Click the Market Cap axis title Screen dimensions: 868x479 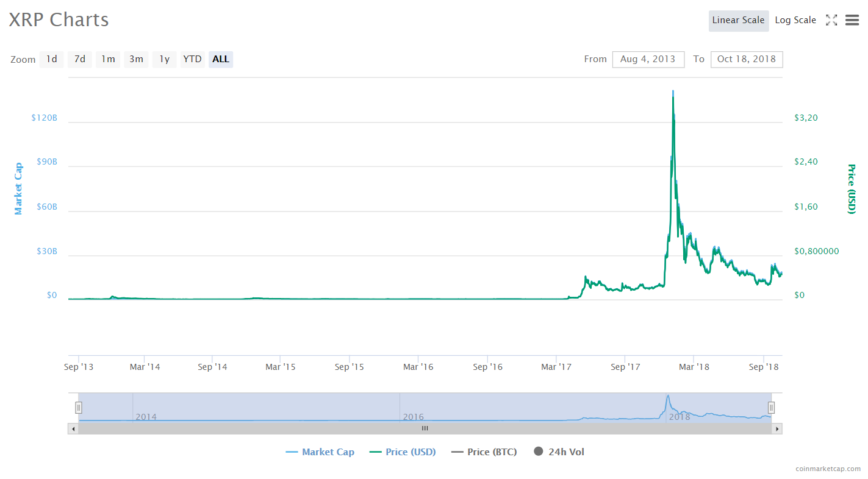[x=18, y=188]
